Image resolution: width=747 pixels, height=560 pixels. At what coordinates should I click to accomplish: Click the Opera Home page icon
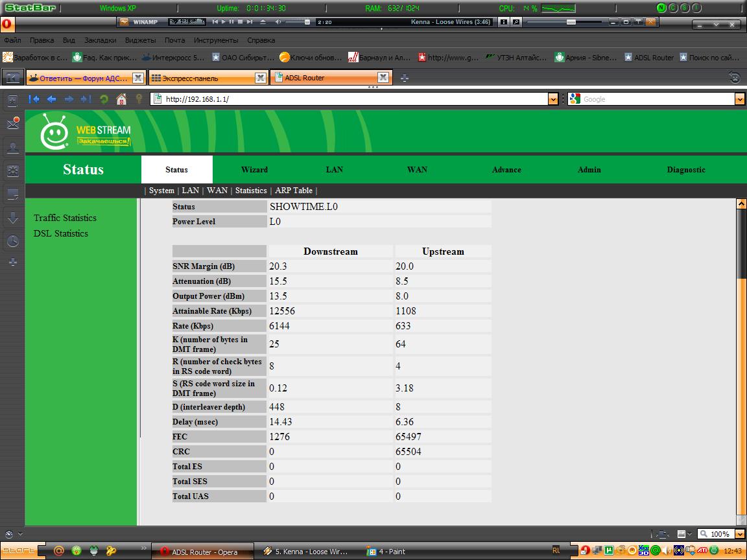click(x=121, y=99)
